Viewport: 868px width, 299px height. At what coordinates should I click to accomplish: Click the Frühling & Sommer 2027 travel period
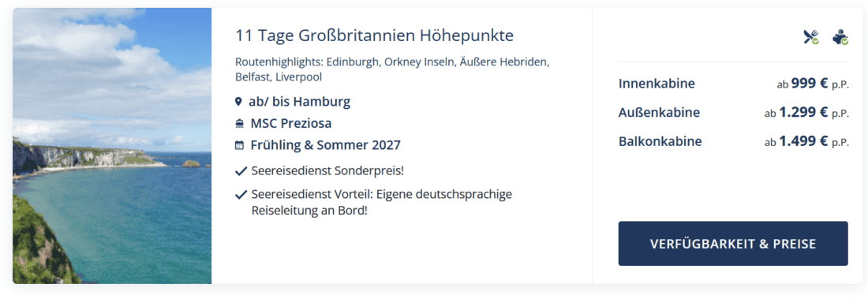325,145
